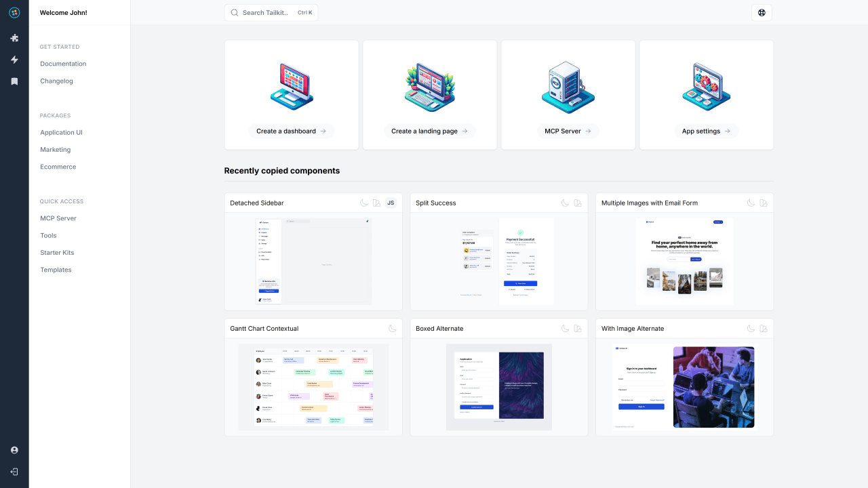Open MCP Server under Quick Access
The image size is (868, 488).
(x=58, y=218)
